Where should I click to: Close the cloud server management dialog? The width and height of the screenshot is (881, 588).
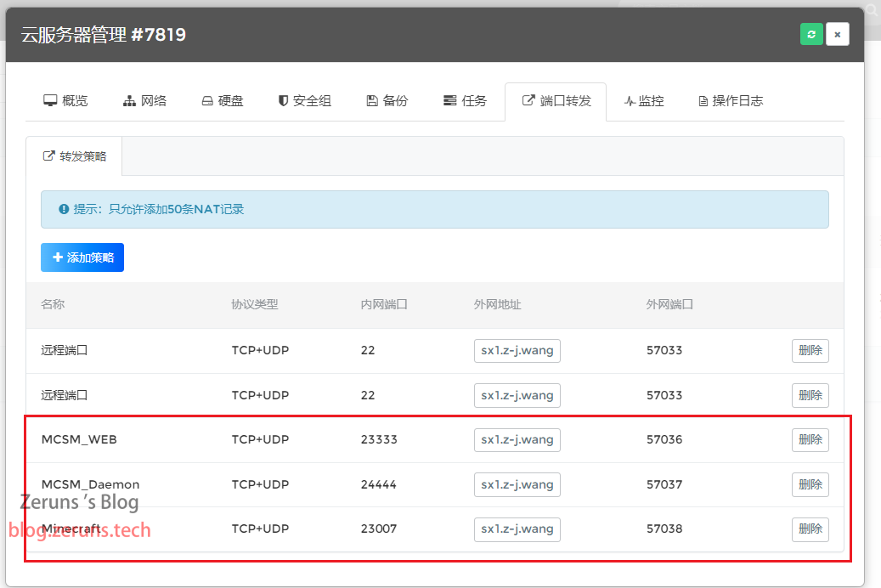[837, 34]
